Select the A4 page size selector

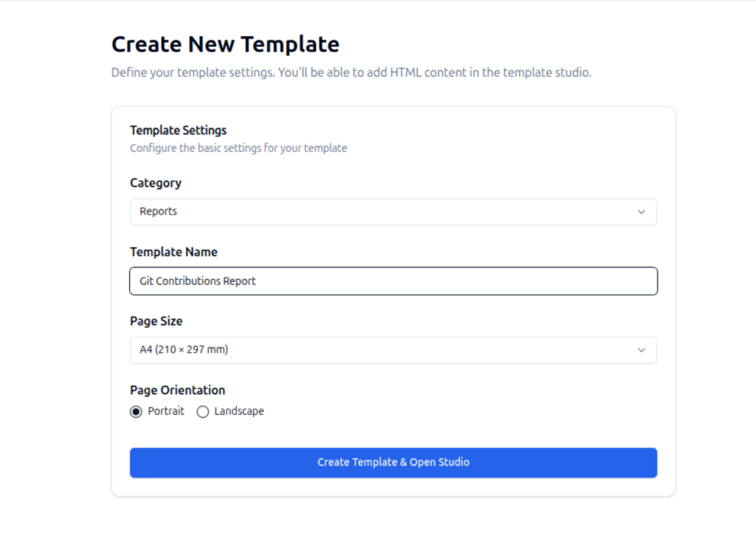click(393, 350)
